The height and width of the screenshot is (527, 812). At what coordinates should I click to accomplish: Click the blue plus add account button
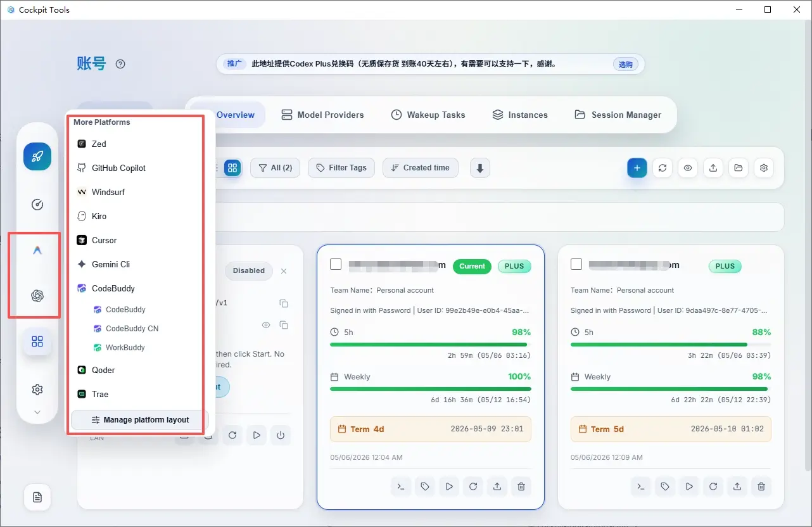click(637, 168)
